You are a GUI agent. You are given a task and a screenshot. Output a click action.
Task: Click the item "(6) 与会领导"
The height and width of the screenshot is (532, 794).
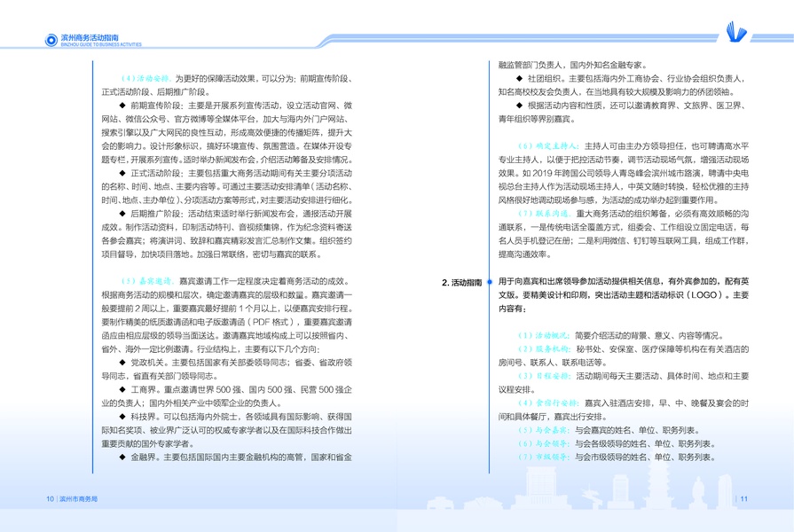tap(544, 444)
